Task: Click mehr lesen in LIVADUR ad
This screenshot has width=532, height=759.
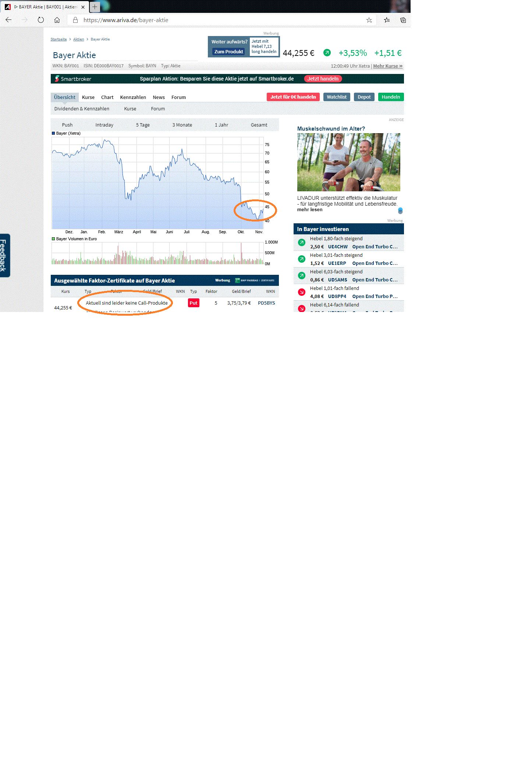Action: [310, 210]
